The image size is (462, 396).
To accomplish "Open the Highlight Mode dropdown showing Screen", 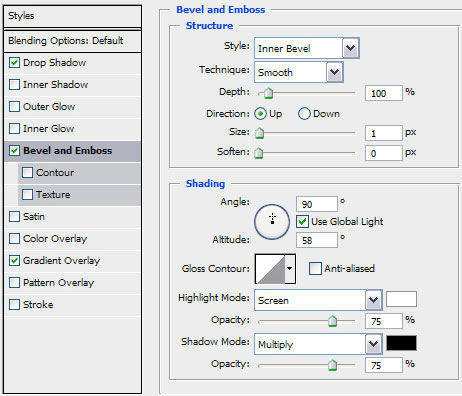I will click(373, 300).
